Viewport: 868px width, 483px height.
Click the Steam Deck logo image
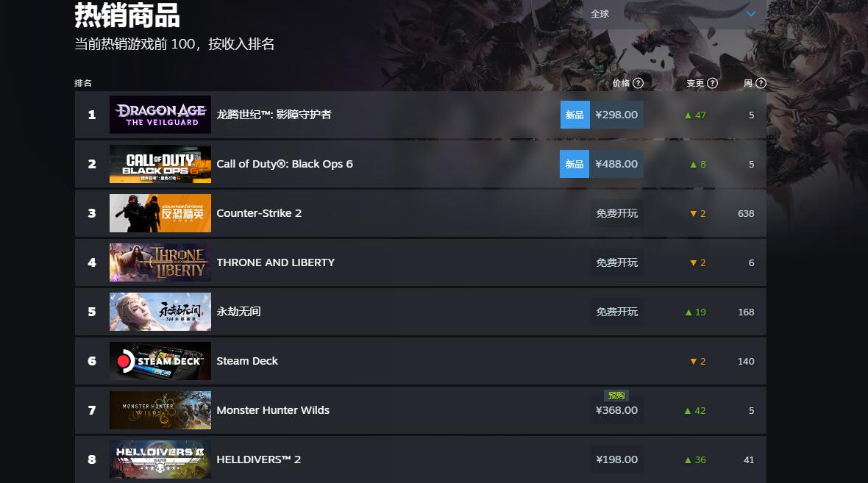(x=160, y=361)
